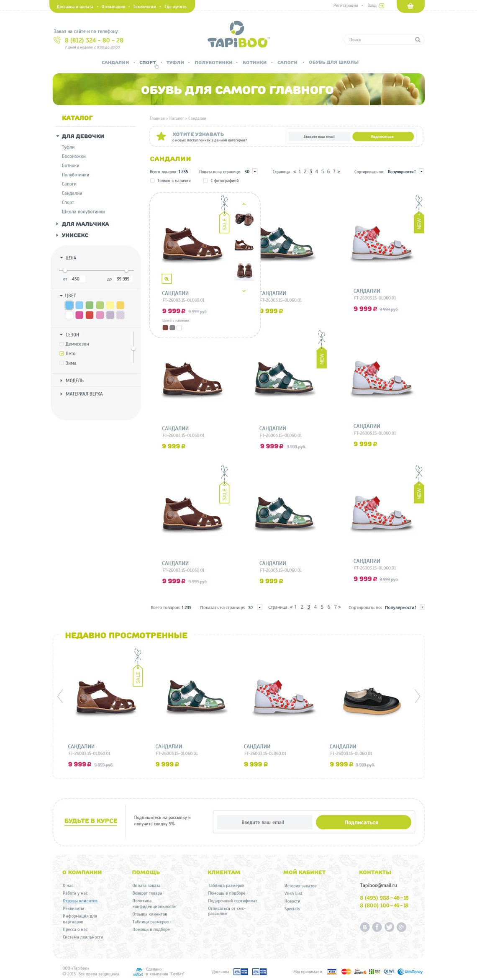Show previous recently viewed items arrow
The image size is (477, 980).
(x=60, y=696)
